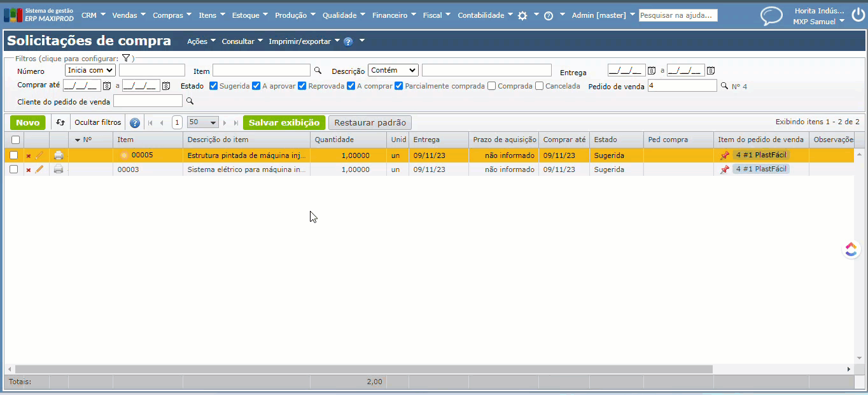
Task: Delete row 00005 with red X
Action: (x=28, y=155)
